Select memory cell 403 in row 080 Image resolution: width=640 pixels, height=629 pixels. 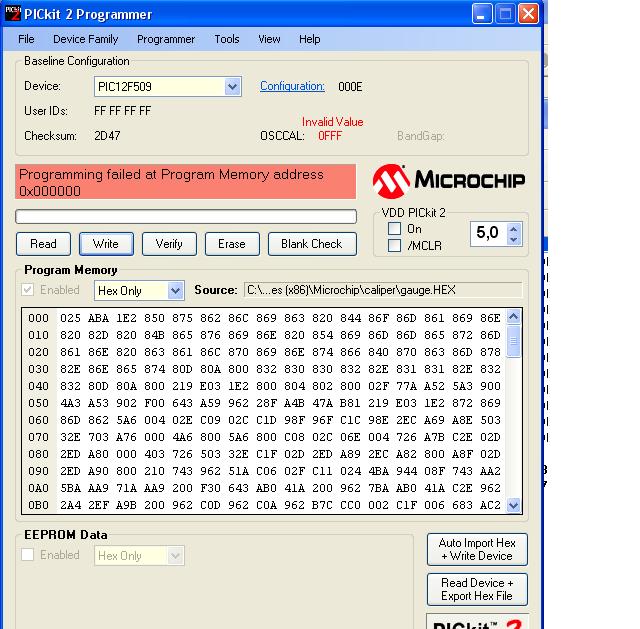click(154, 454)
